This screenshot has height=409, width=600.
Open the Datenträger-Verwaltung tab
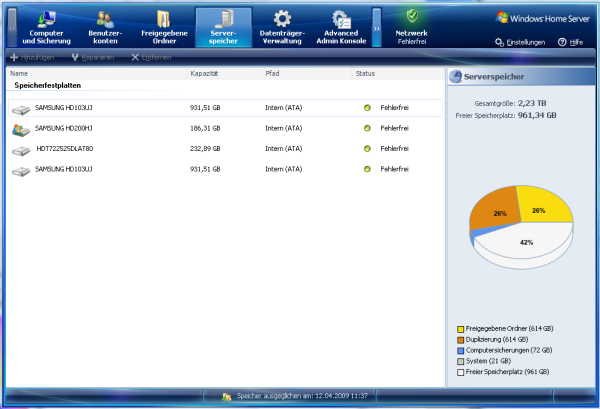pos(282,27)
